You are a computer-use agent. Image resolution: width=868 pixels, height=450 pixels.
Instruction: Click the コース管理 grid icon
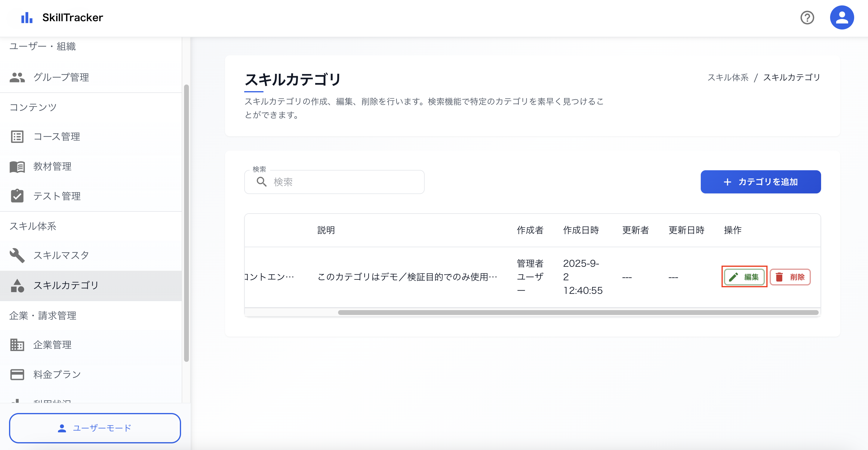[x=17, y=137]
